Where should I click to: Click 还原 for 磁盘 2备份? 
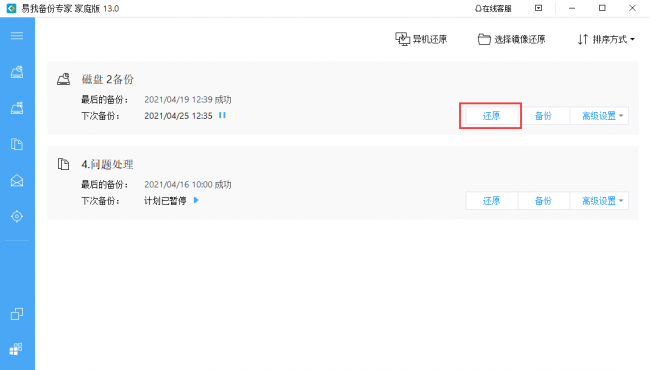click(492, 116)
